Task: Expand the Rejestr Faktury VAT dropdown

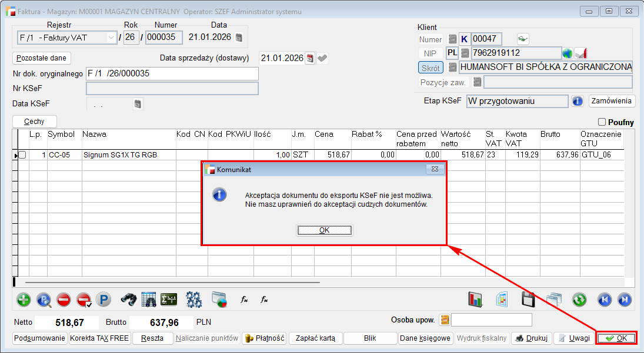Action: point(111,38)
